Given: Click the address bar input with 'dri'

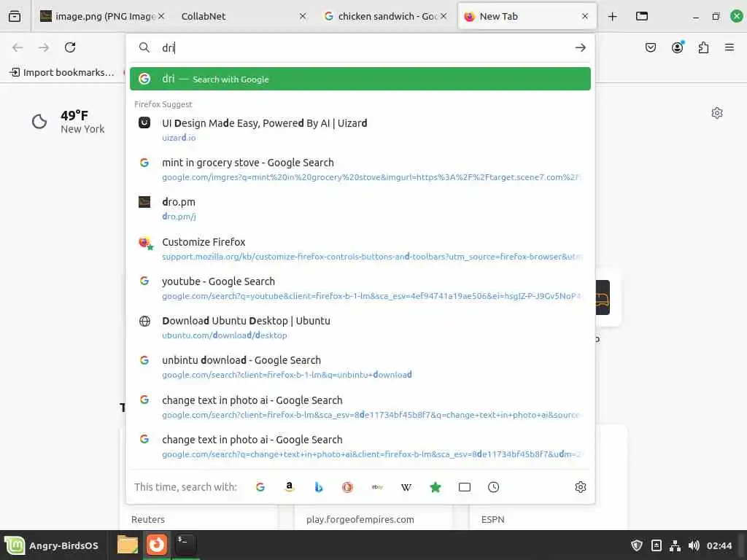Looking at the screenshot, I should [x=362, y=47].
